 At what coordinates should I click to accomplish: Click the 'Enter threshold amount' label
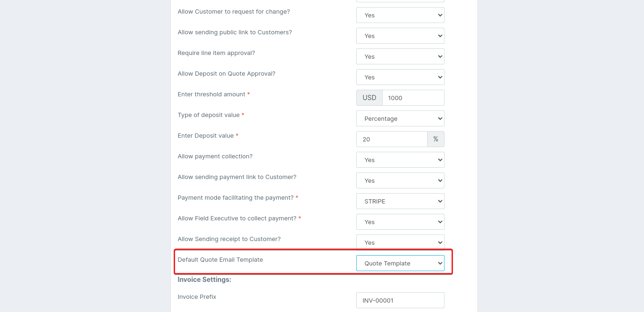tap(211, 94)
